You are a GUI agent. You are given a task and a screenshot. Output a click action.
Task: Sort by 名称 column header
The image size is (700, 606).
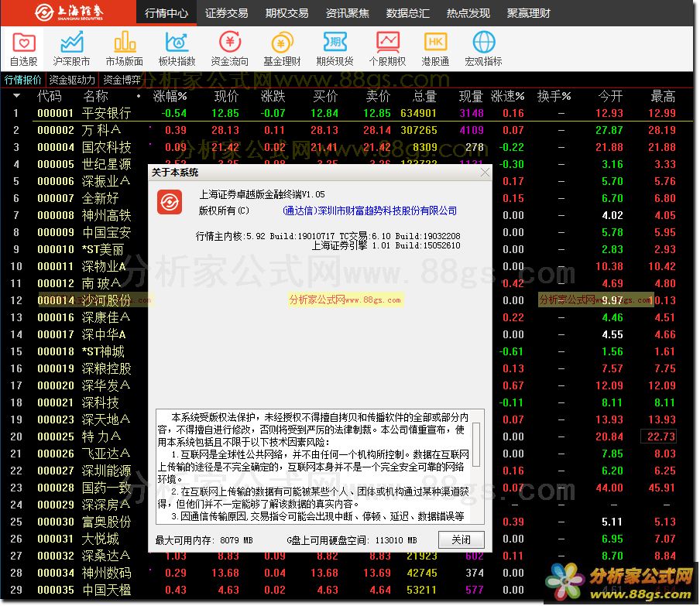click(95, 96)
